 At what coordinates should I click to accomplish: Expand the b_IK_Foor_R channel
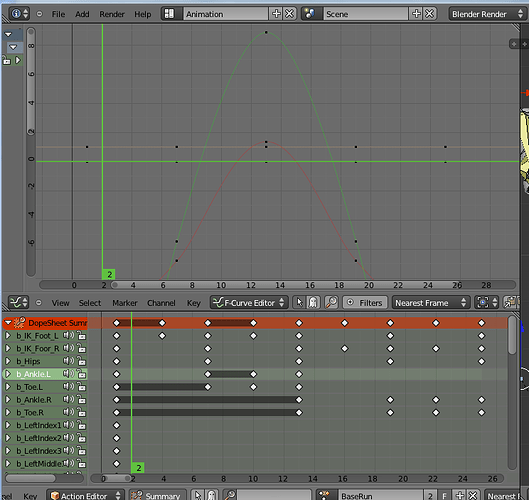8,349
